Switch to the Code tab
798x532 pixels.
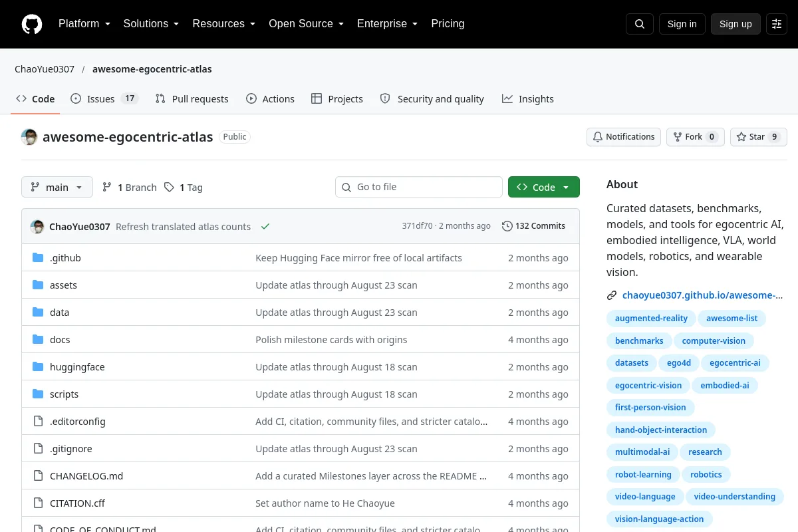[35, 99]
